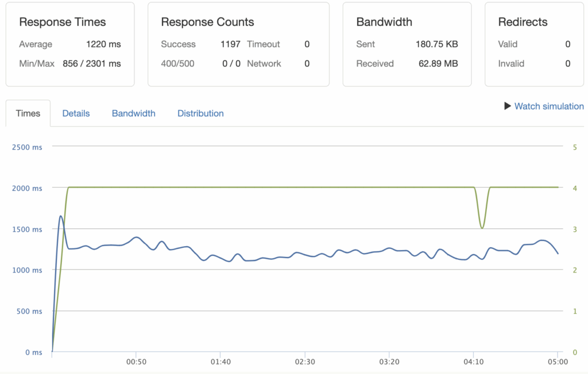
Task: Click the blue response time spike peak
Action: 61,216
